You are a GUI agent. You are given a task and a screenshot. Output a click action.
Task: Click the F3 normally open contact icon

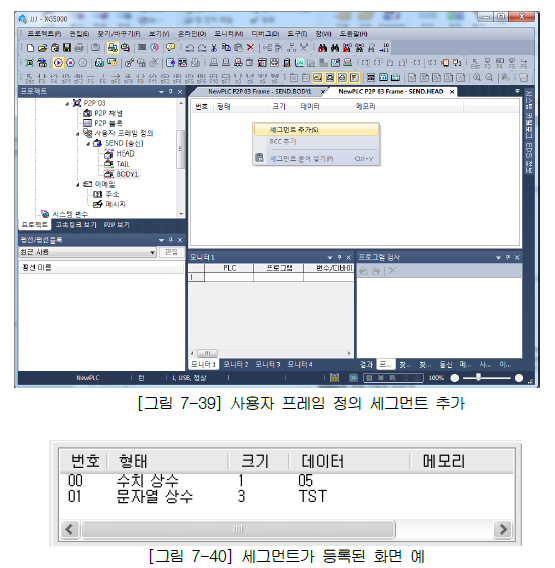(42, 78)
